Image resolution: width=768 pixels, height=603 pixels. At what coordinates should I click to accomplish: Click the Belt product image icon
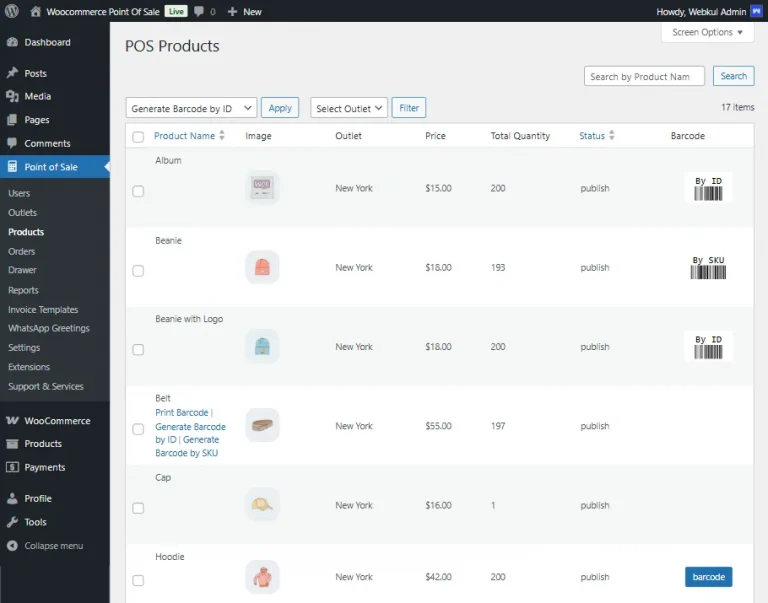point(262,425)
